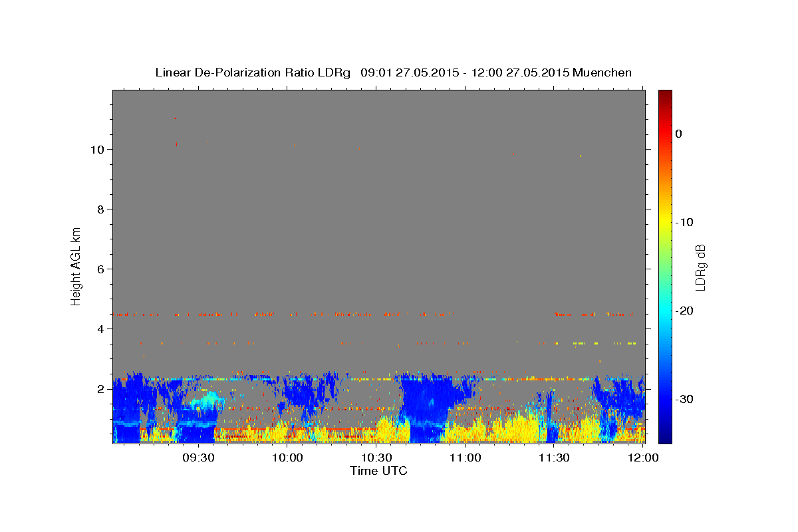The image size is (798, 532).
Task: Click the height tick label "8"
Action: pos(100,209)
